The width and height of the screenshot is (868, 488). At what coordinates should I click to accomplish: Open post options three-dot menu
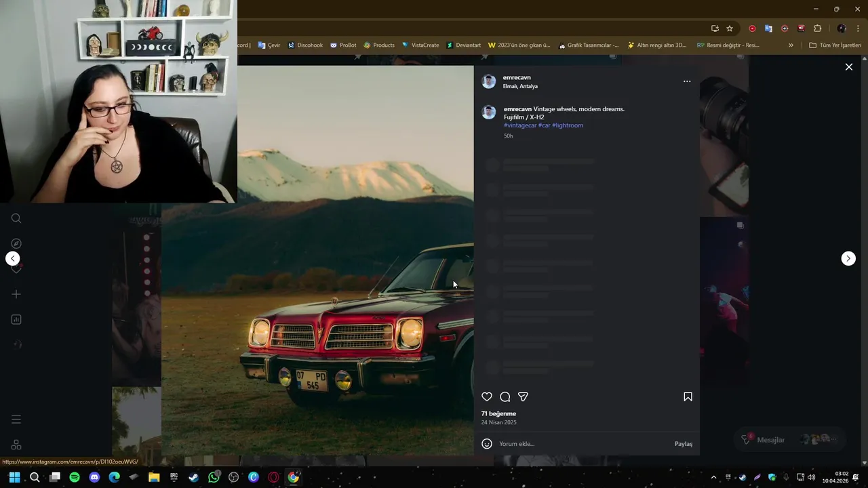[x=687, y=81]
